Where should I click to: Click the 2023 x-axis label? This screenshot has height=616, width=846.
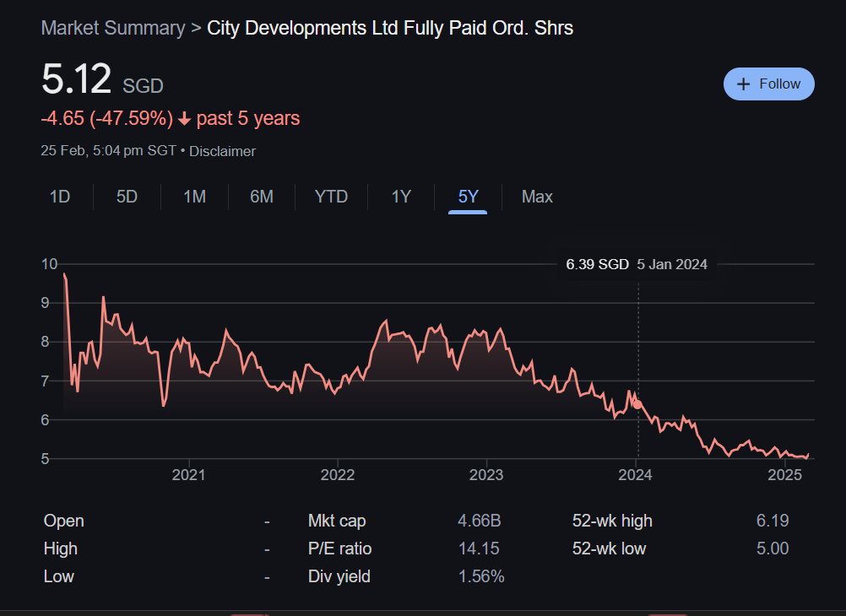[486, 475]
